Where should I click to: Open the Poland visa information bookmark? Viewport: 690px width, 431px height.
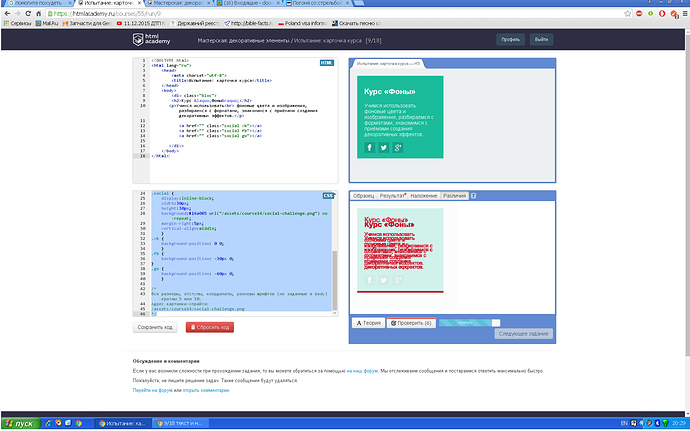point(302,23)
